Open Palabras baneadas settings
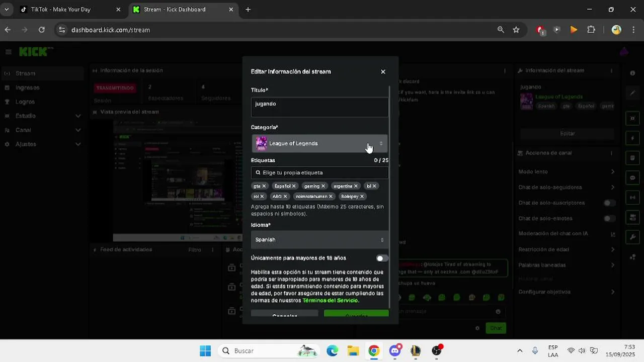This screenshot has height=362, width=644. pos(567,265)
